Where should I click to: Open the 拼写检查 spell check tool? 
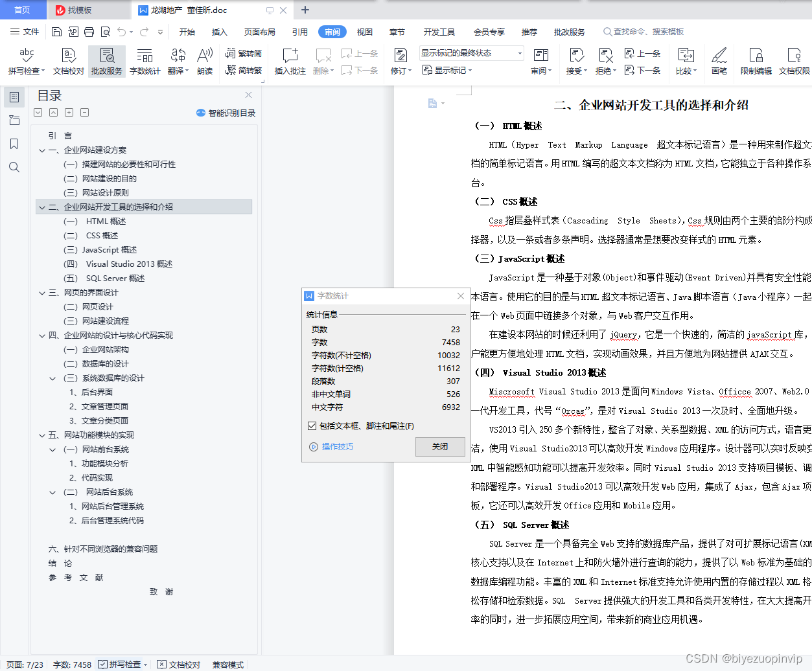[25, 60]
